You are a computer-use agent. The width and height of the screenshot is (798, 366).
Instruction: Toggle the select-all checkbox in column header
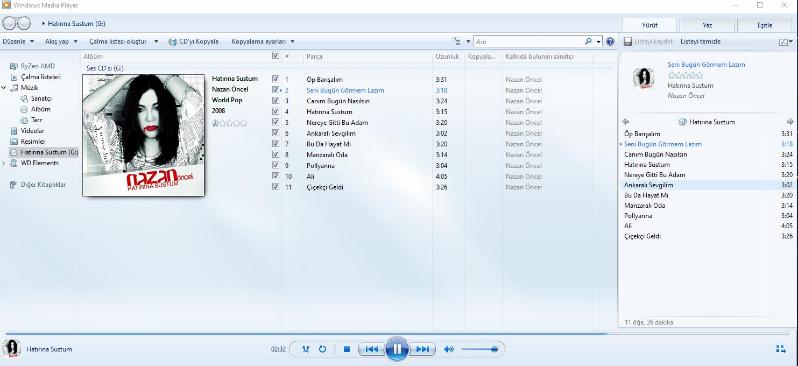point(275,56)
